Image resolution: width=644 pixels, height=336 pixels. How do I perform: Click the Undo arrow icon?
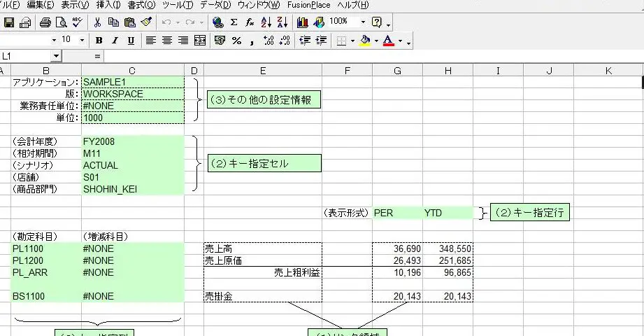(166, 22)
